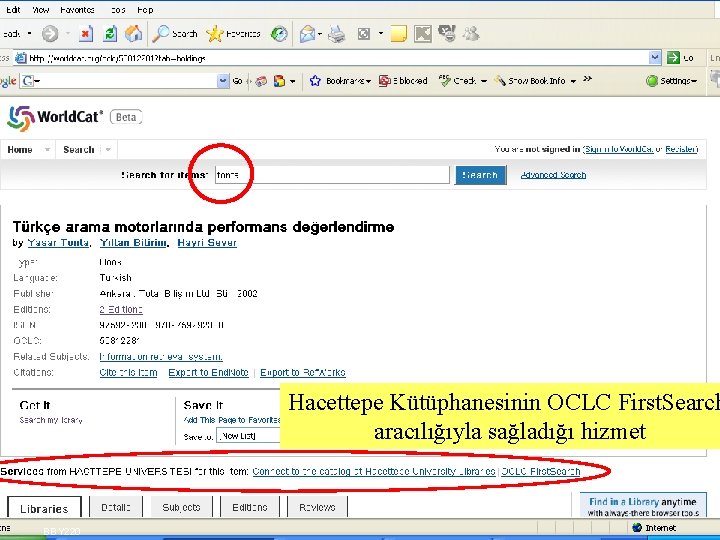The height and width of the screenshot is (540, 720).
Task: Refresh the page using the green arrows icon
Action: [x=110, y=34]
